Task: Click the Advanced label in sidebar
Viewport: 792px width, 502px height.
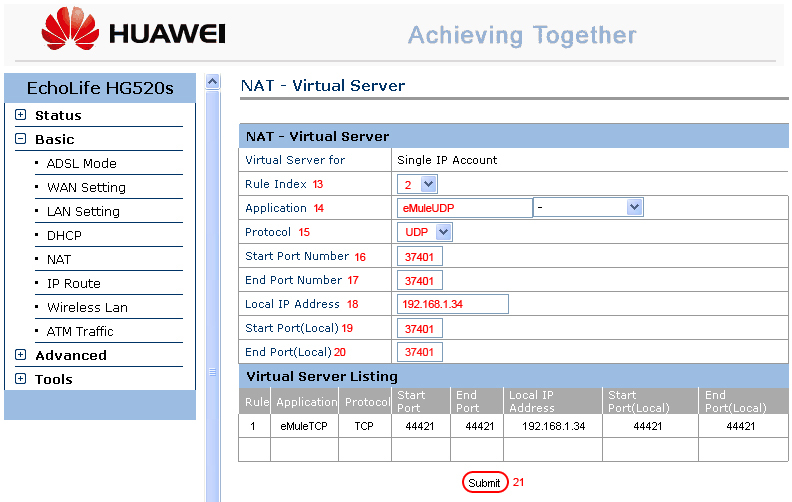Action: click(71, 355)
